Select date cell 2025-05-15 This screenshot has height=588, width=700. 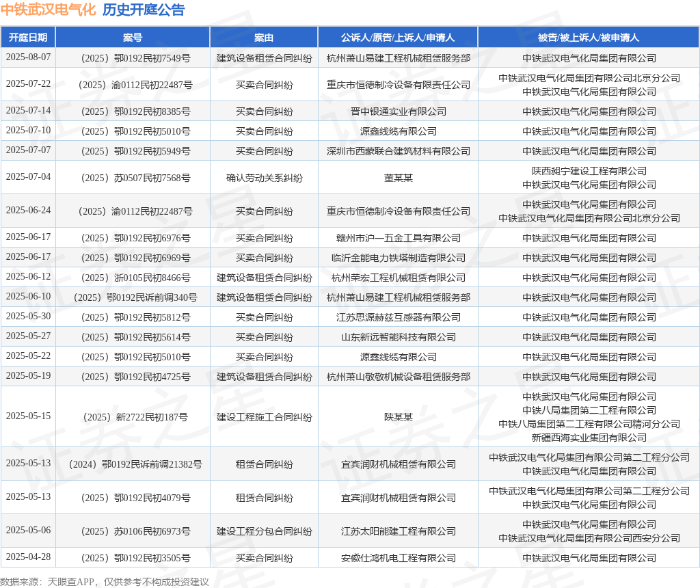point(28,416)
